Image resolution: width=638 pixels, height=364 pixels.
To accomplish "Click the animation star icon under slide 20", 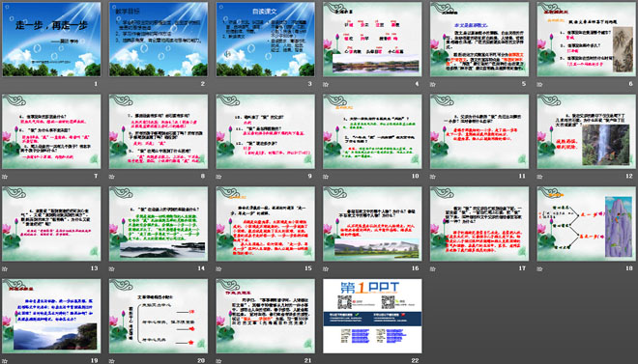I will [112, 361].
